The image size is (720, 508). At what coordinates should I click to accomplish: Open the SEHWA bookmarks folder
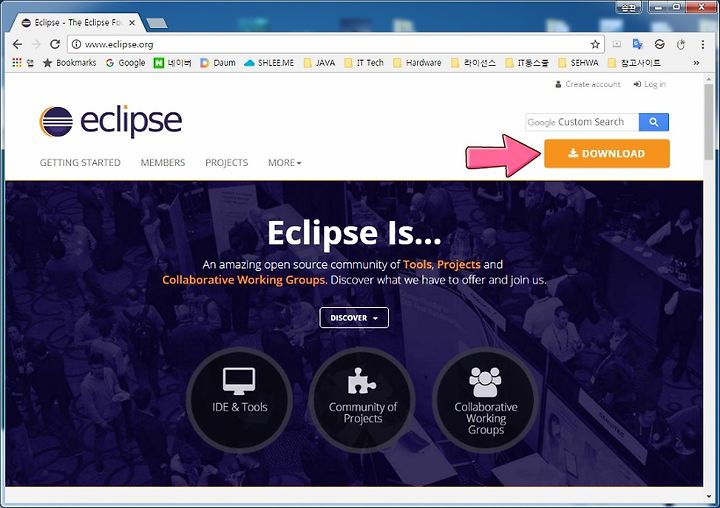coord(579,62)
